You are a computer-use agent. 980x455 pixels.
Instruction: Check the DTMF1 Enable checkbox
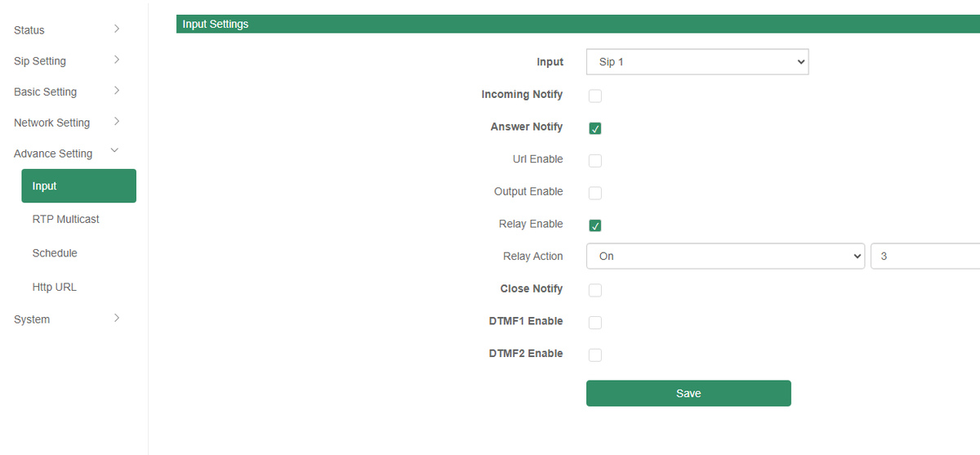[595, 323]
